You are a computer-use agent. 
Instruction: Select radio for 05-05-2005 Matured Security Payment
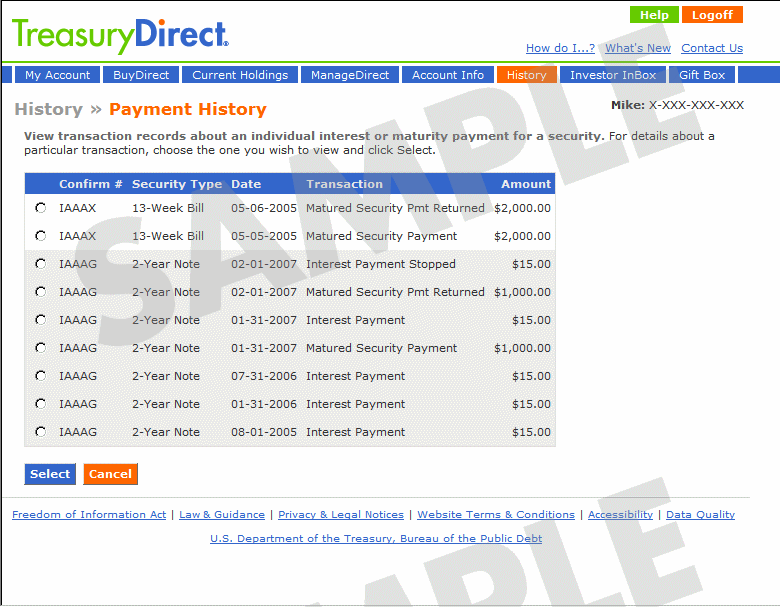pyautogui.click(x=41, y=236)
